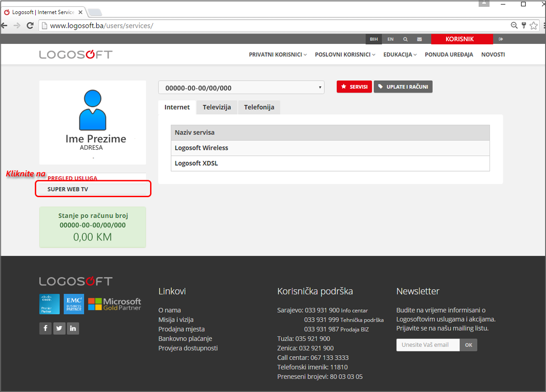Viewport: 546px width, 392px height.
Task: Open Bankovno plaćanje footer link
Action: click(185, 339)
